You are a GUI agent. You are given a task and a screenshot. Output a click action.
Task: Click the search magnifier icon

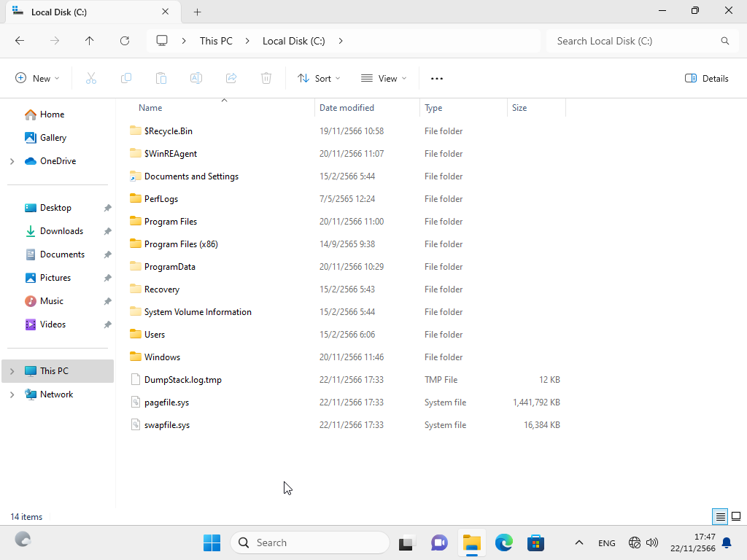(x=724, y=41)
